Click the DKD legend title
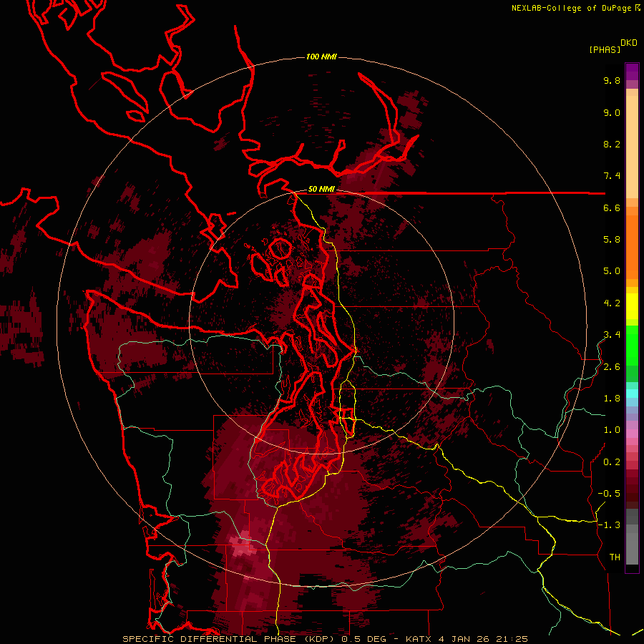Image resolution: width=644 pixels, height=644 pixels. point(629,43)
